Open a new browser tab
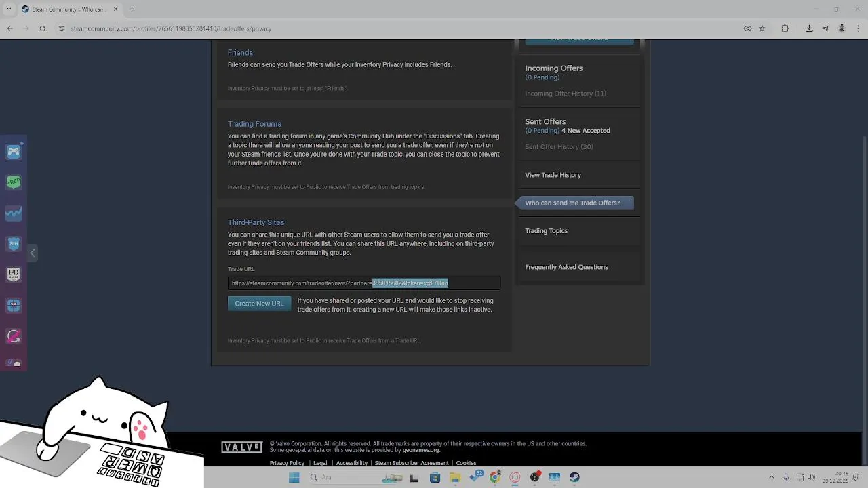 pyautogui.click(x=132, y=9)
